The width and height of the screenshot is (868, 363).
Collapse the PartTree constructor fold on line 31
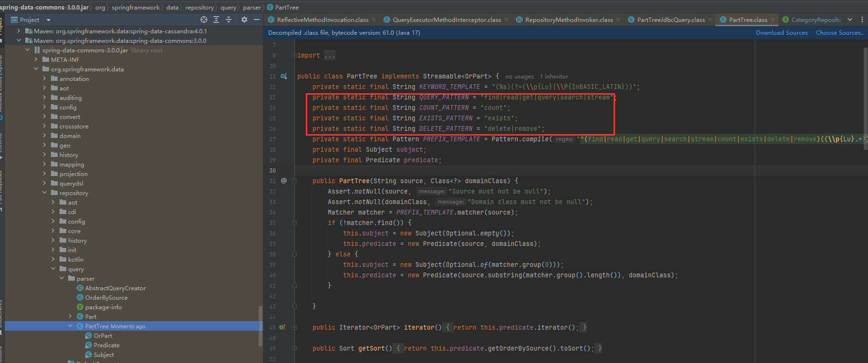pyautogui.click(x=294, y=181)
